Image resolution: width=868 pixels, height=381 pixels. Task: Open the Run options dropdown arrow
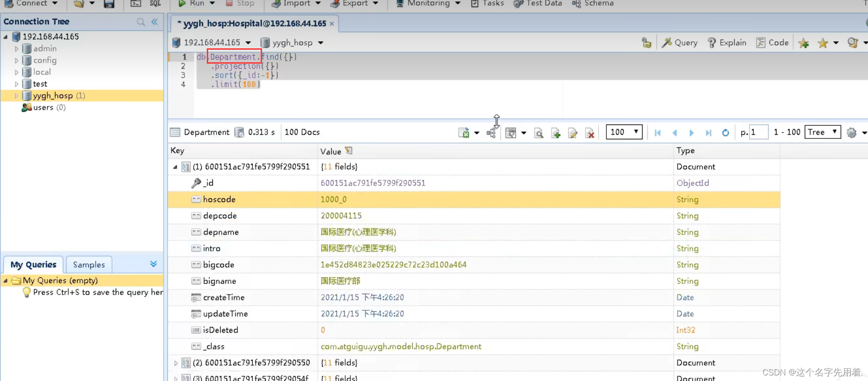tap(212, 3)
